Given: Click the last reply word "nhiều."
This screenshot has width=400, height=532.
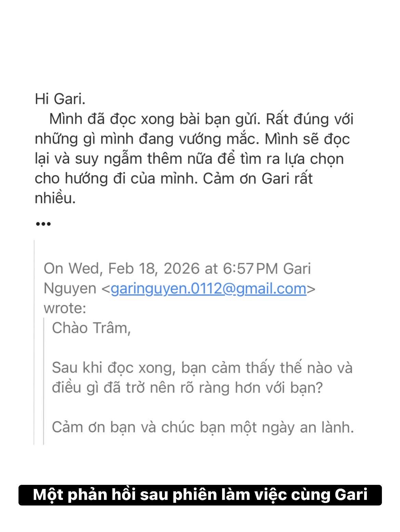Looking at the screenshot, I should 55,198.
